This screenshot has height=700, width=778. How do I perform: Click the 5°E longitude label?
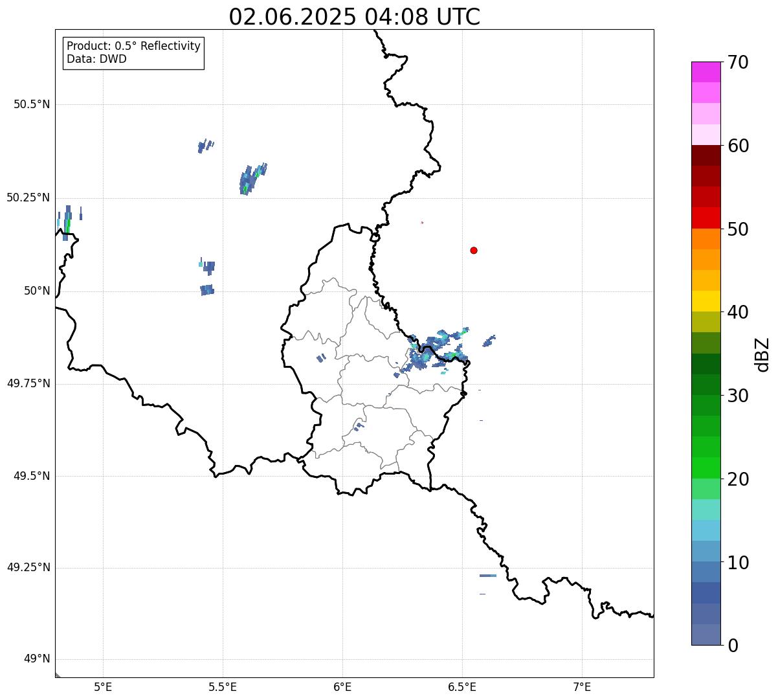[x=104, y=687]
